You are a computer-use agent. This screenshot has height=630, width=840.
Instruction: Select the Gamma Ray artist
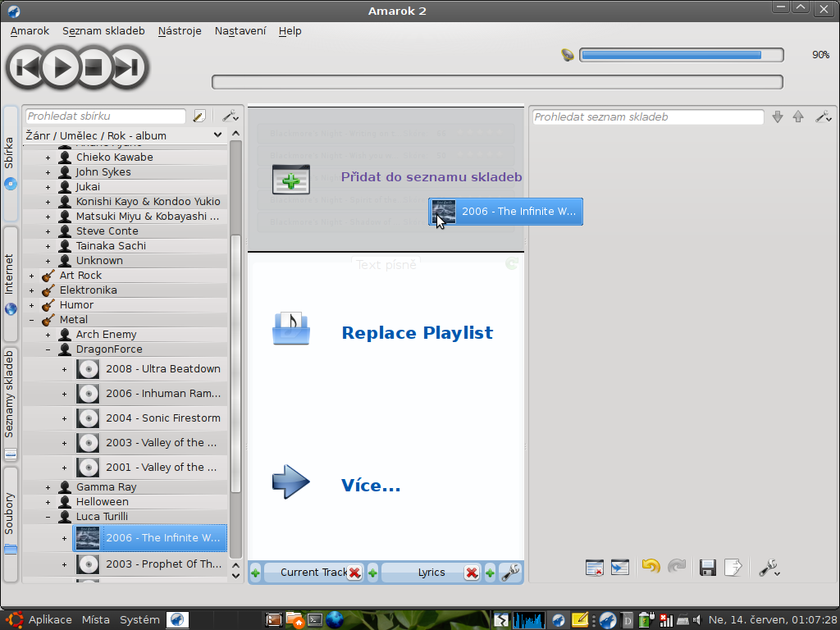click(x=106, y=487)
